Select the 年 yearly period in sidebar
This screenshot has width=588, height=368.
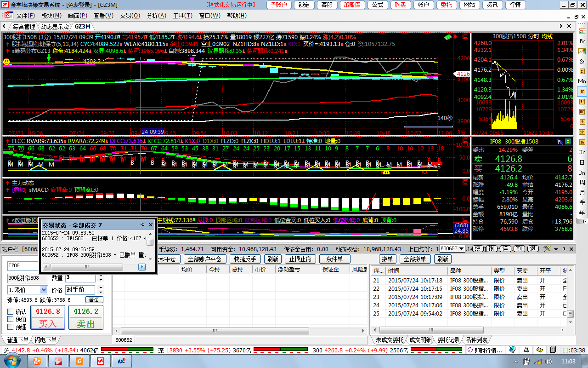pos(582,213)
